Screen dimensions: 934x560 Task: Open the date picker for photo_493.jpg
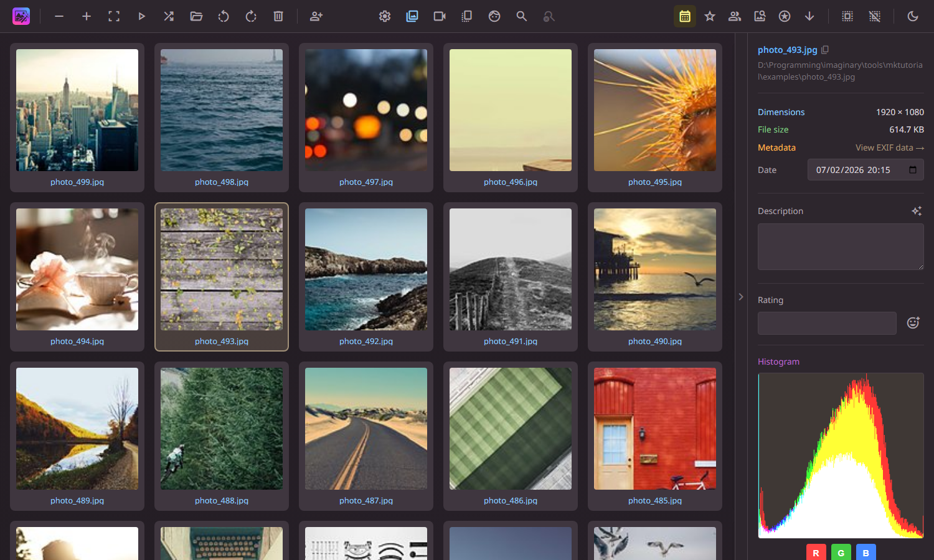913,169
